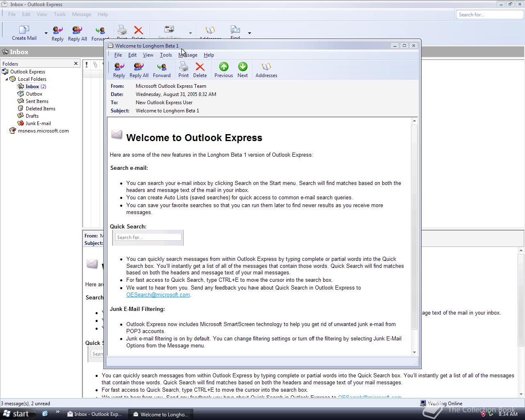Click OESearch@microsoft.com link in message window
The width and height of the screenshot is (525, 420).
[158, 294]
